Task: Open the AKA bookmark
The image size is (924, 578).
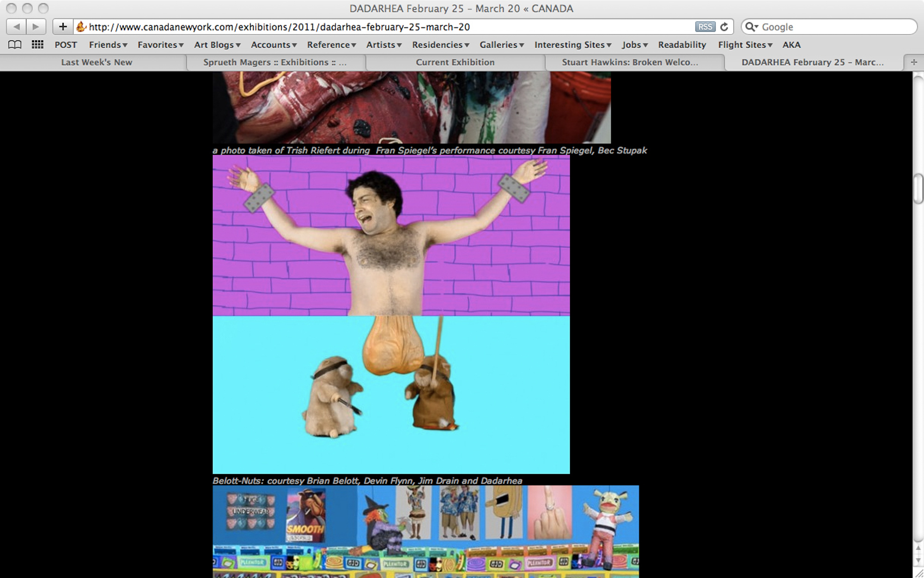Action: [x=791, y=45]
